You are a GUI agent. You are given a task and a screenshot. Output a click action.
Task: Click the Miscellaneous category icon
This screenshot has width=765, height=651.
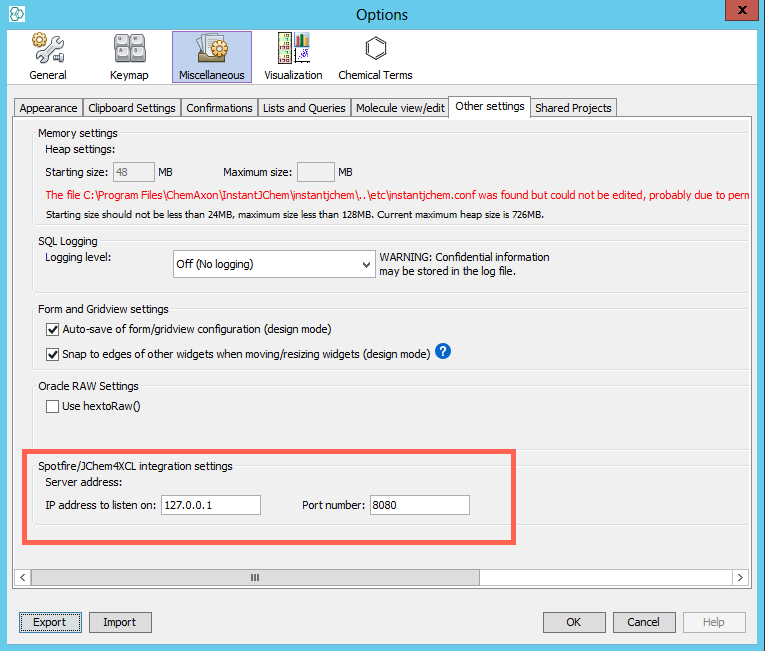point(211,56)
